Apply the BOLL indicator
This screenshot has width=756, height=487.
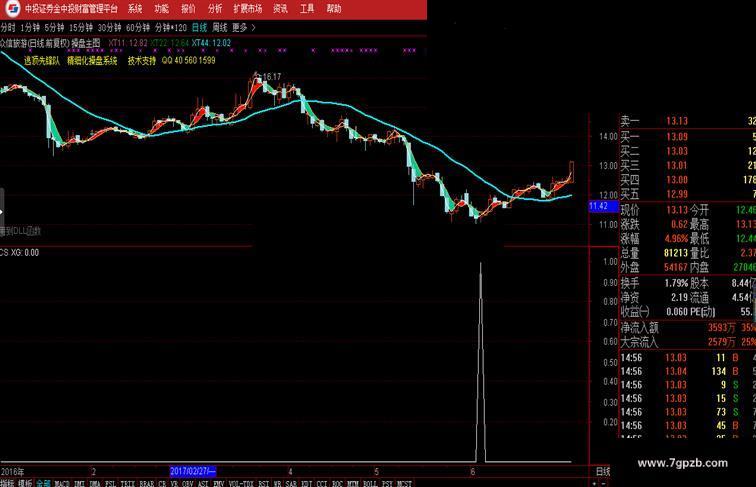(370, 483)
